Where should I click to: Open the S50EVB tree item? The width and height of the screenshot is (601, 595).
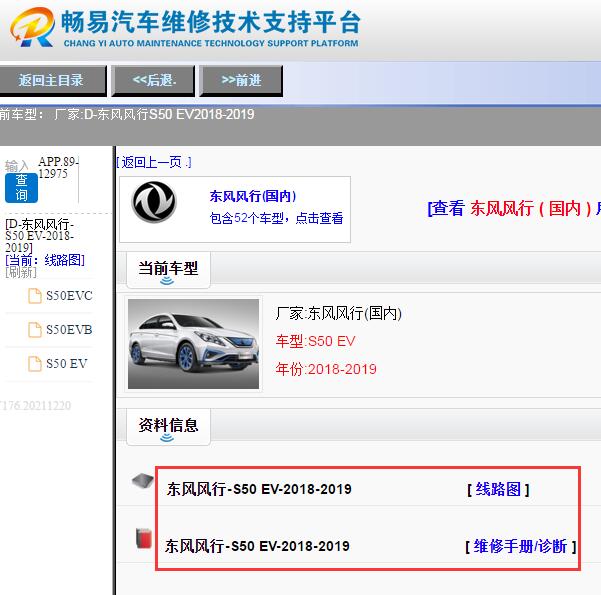click(69, 329)
